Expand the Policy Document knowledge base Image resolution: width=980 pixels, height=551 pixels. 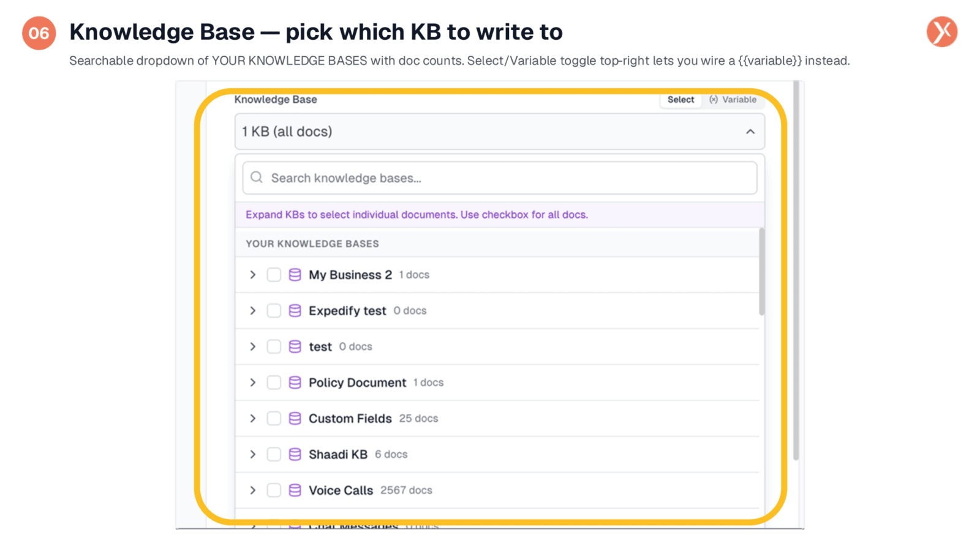(252, 383)
